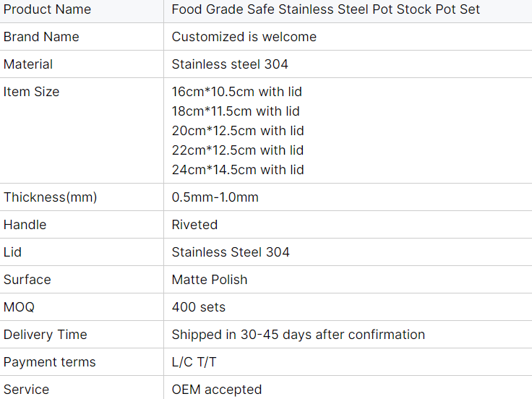
Task: Click the 'Item Size' label
Action: click(31, 92)
